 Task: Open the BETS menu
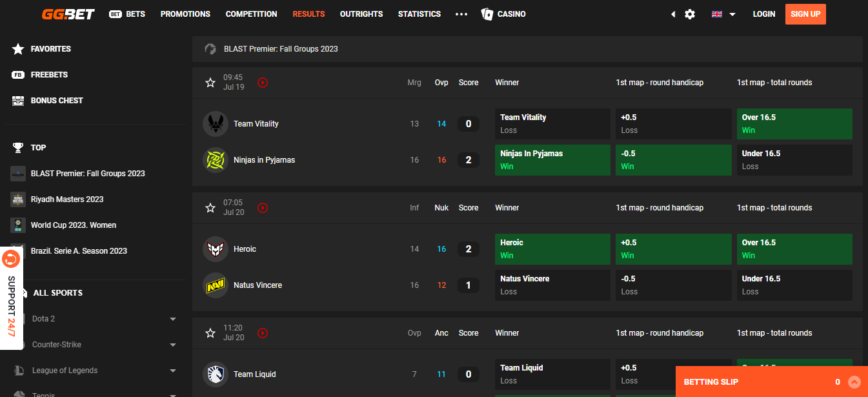(x=128, y=14)
